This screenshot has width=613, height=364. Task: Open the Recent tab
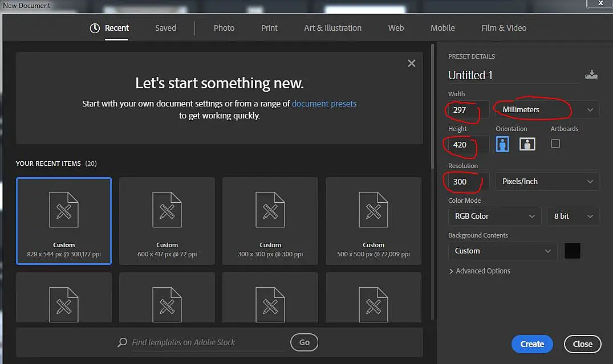click(116, 28)
